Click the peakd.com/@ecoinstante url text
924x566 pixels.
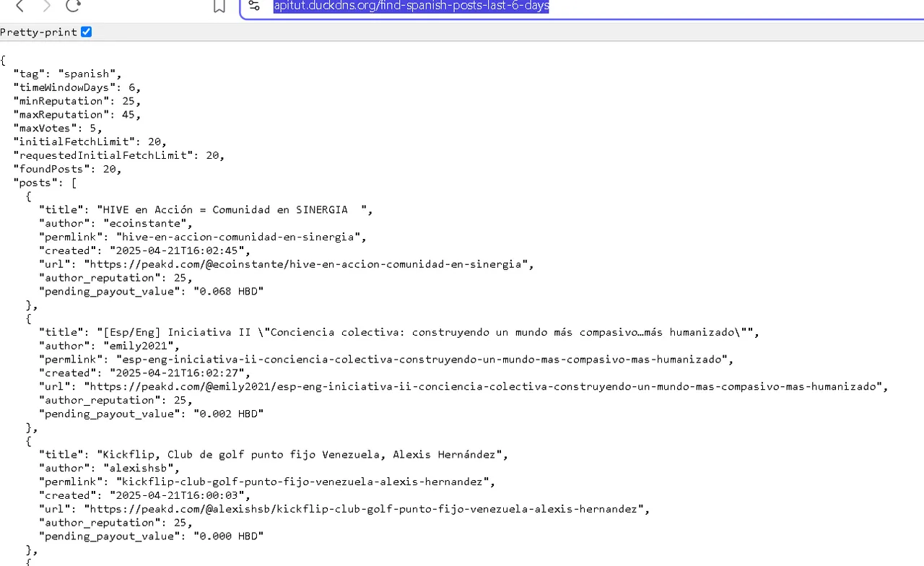(306, 264)
